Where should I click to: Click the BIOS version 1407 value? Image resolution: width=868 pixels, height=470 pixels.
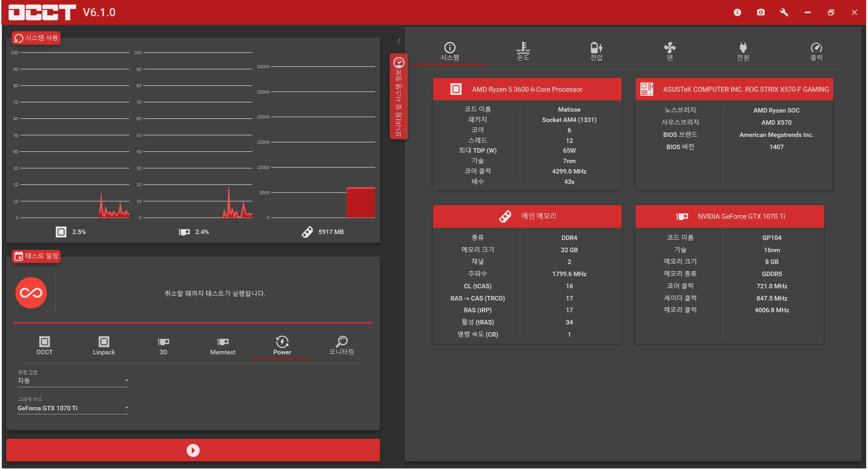pyautogui.click(x=776, y=147)
